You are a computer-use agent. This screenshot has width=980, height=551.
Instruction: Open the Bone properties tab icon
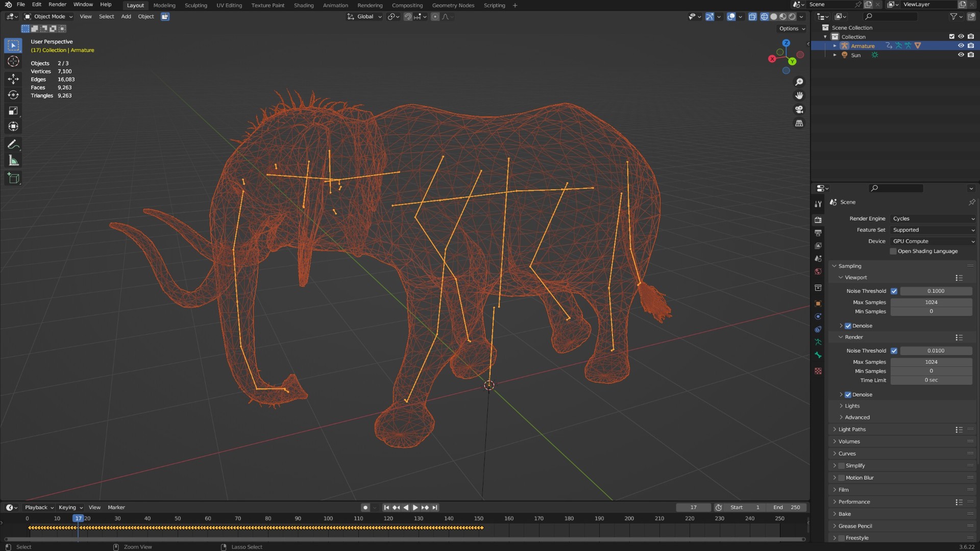[818, 355]
